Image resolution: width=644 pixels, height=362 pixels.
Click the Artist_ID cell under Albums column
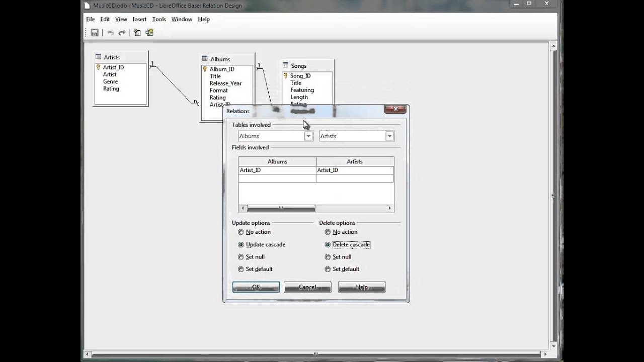(x=277, y=170)
